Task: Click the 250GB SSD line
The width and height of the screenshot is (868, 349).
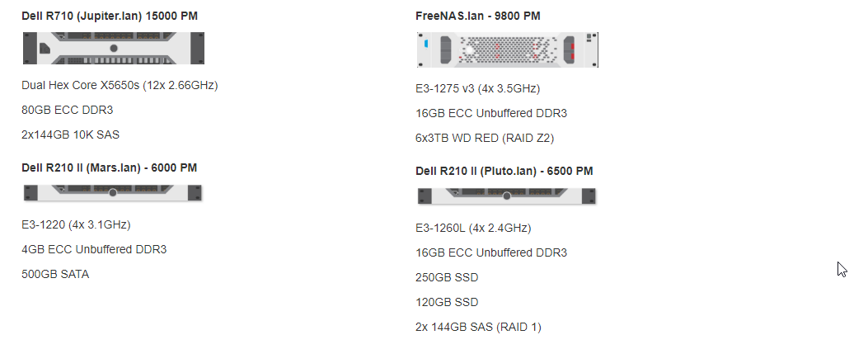Action: (447, 277)
